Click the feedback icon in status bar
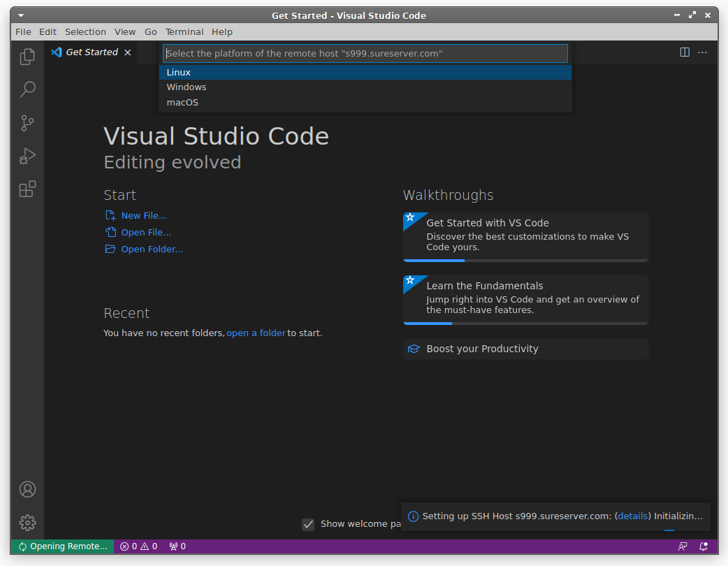The image size is (728, 566). [683, 546]
